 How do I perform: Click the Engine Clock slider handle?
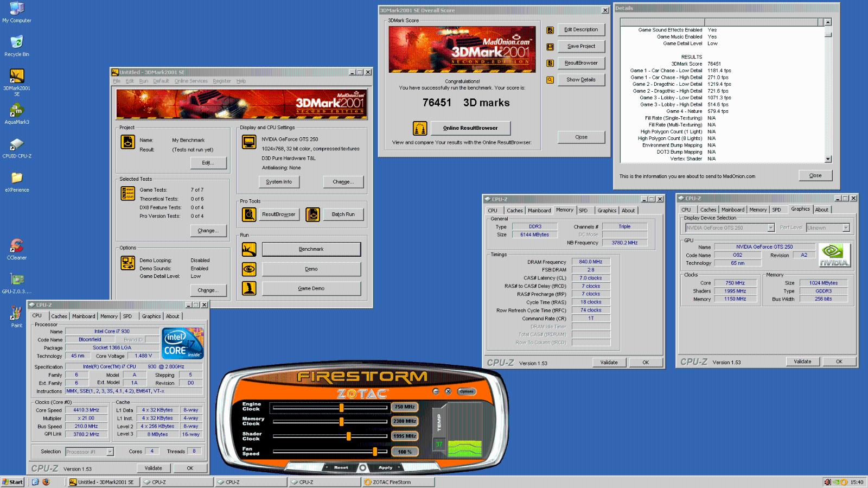pyautogui.click(x=341, y=407)
